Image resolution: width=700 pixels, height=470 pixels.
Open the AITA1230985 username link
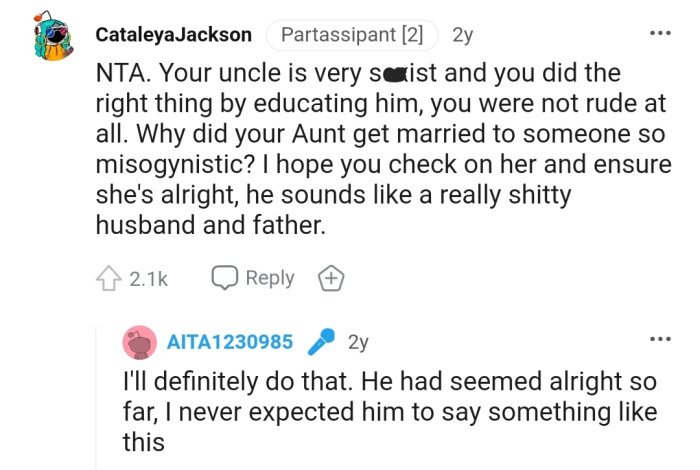click(228, 342)
